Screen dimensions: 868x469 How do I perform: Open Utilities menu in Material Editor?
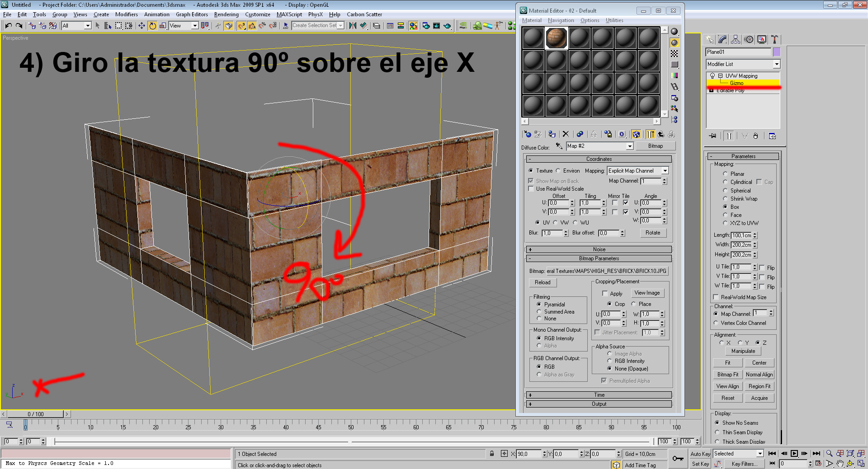point(614,20)
